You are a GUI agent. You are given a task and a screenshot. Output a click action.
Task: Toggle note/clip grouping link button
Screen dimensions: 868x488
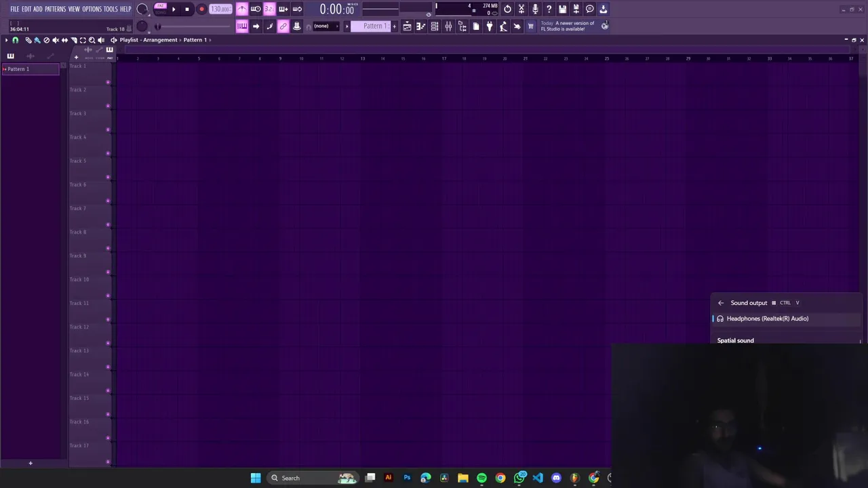(x=283, y=26)
